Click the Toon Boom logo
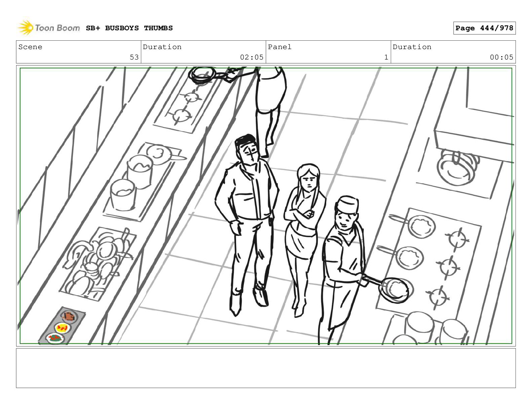This screenshot has width=532, height=412. pyautogui.click(x=49, y=28)
